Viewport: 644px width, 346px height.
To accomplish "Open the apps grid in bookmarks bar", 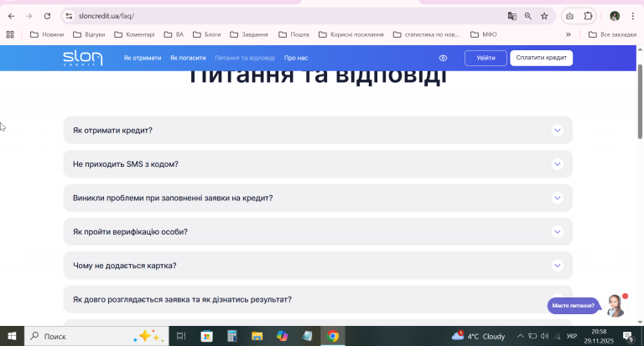I will pos(10,34).
